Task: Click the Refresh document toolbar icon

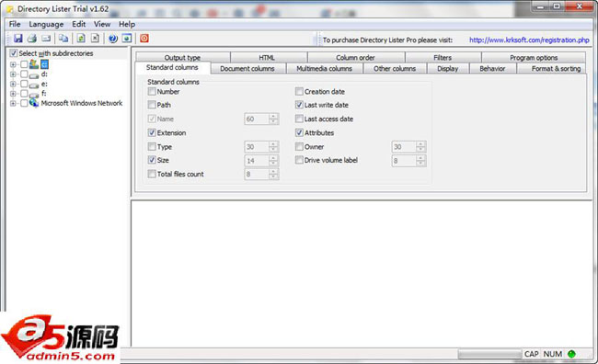Action: 81,39
